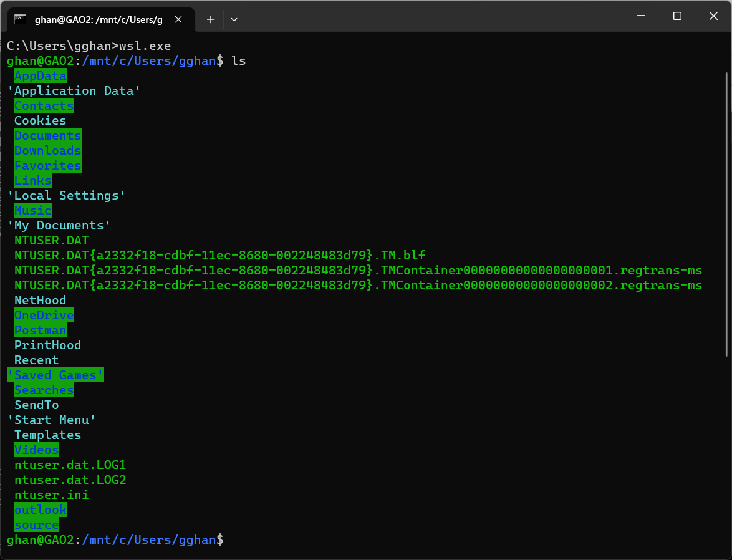This screenshot has width=732, height=560.
Task: Select the outlook directory name
Action: (40, 509)
